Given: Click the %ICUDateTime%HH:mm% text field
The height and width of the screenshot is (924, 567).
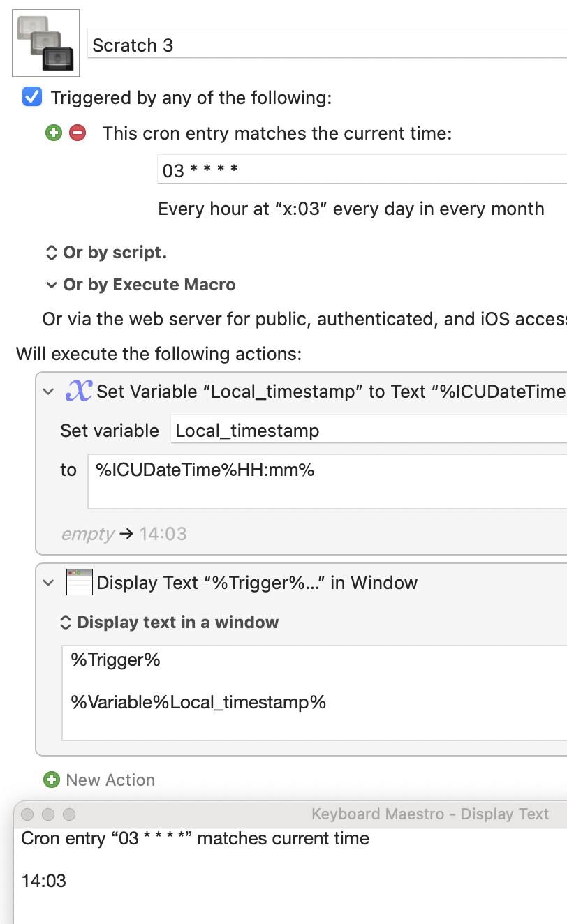Looking at the screenshot, I should coord(328,481).
